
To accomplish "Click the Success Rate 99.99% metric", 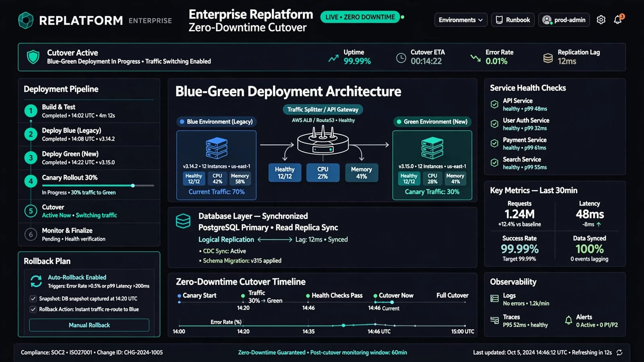I will (x=520, y=249).
